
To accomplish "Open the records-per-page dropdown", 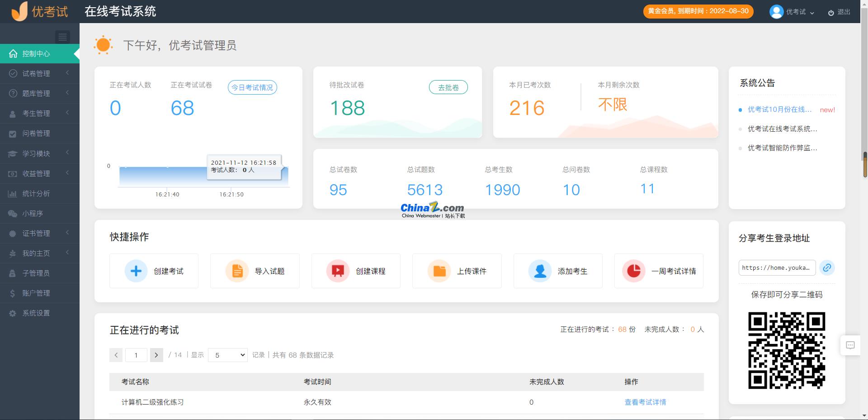I will [228, 355].
